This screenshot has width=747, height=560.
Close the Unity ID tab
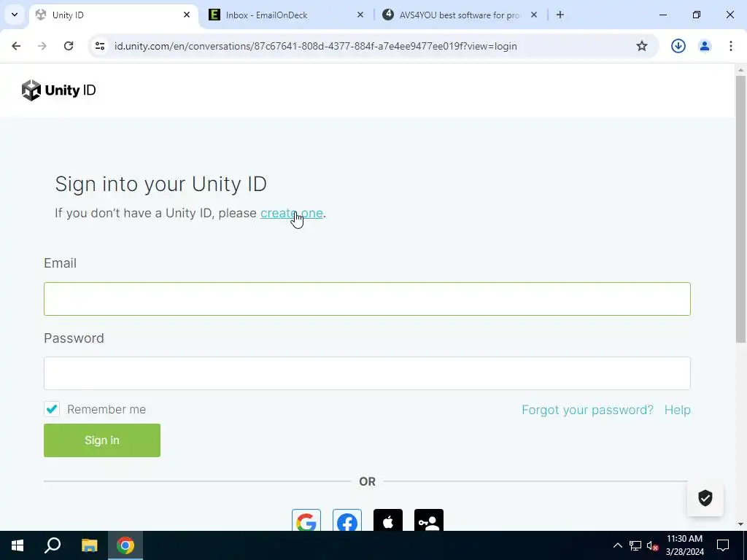(x=187, y=15)
